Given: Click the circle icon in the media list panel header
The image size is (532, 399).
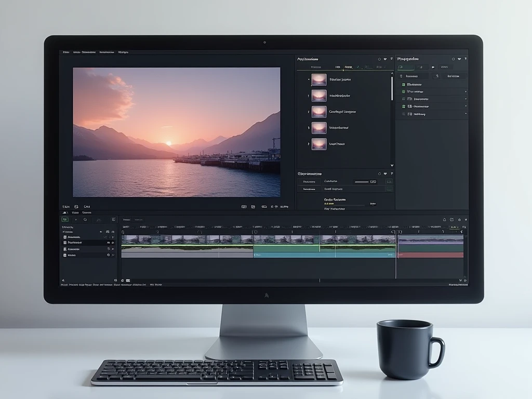Looking at the screenshot, I should [379, 59].
